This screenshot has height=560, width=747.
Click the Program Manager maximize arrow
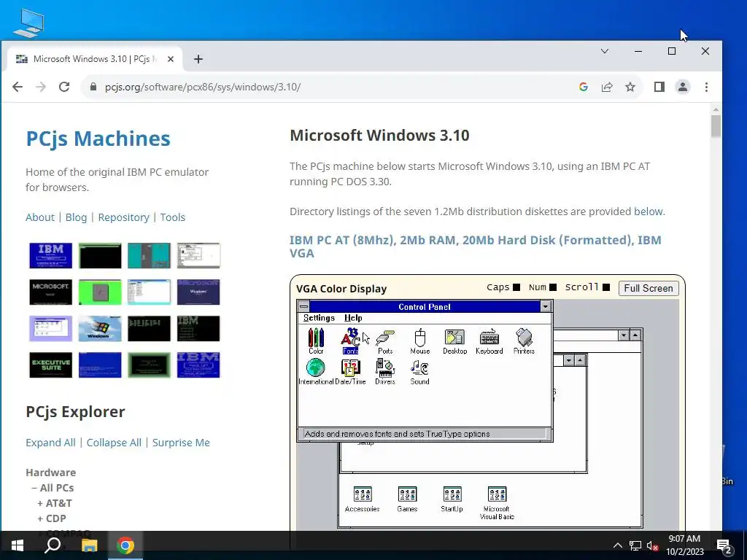click(635, 335)
